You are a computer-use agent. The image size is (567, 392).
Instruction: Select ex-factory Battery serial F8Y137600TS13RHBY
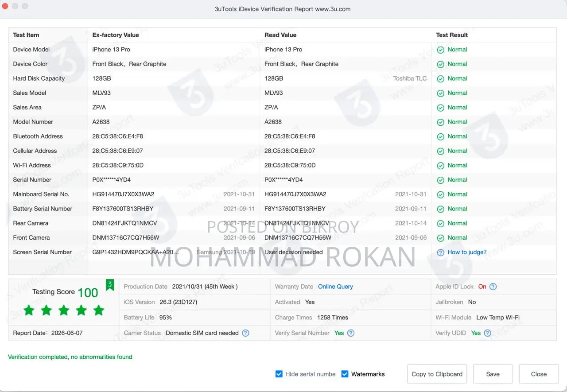[x=123, y=209]
